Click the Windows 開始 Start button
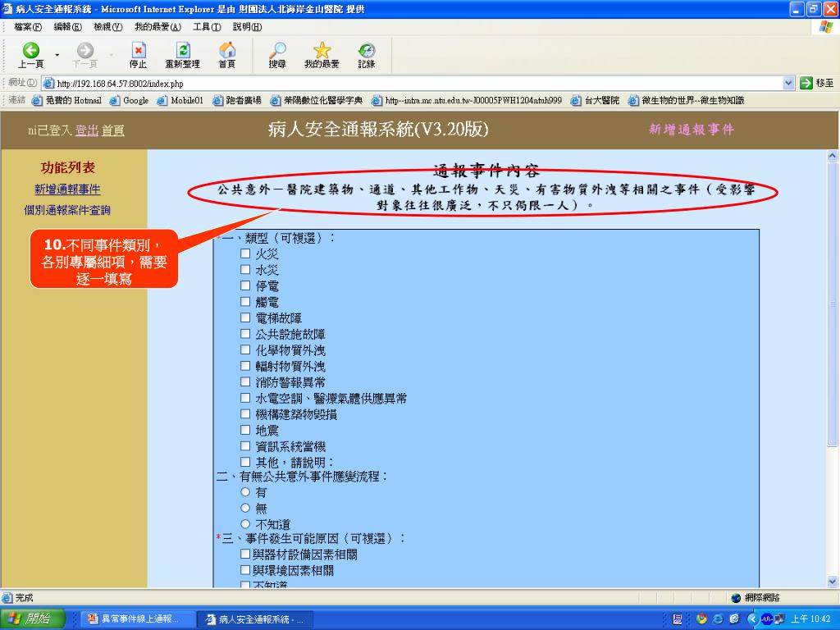This screenshot has width=840, height=630. [x=32, y=619]
